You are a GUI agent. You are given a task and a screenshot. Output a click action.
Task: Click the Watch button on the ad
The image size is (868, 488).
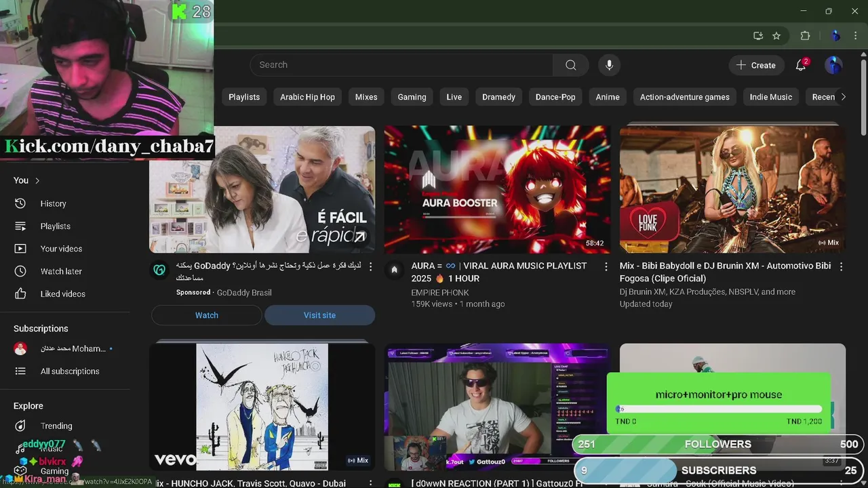pyautogui.click(x=207, y=315)
